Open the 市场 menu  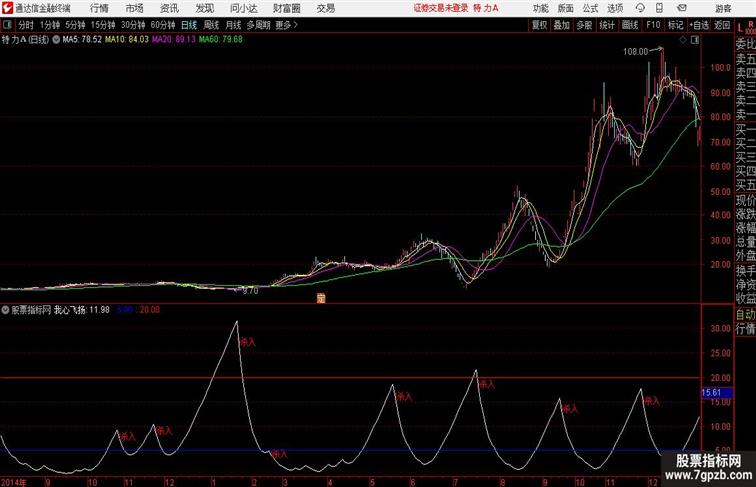pos(135,8)
